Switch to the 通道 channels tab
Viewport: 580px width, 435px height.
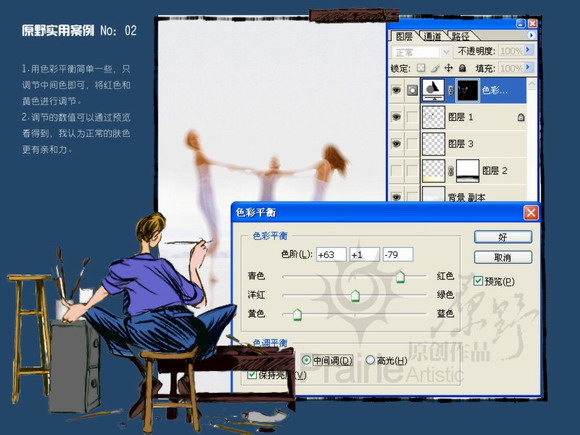point(432,36)
